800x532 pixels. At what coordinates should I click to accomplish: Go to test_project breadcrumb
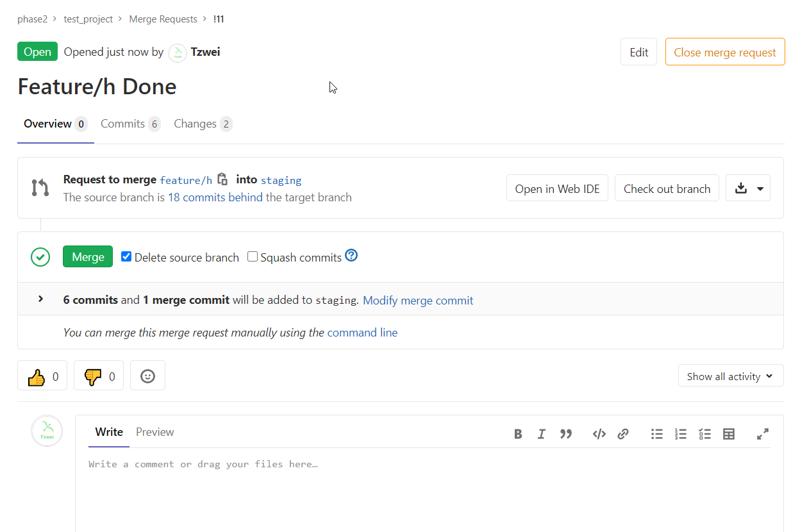(88, 19)
